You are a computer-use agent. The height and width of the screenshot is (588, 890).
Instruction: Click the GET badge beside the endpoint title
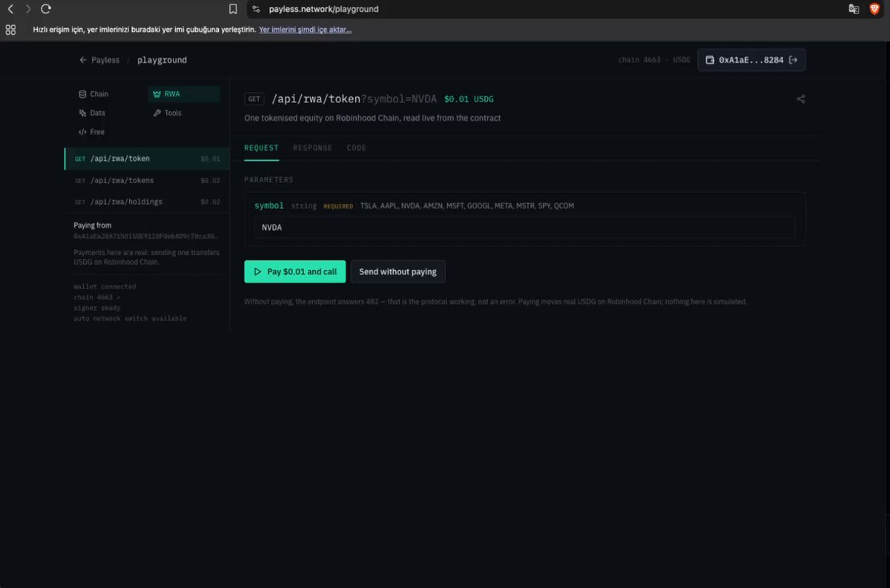click(254, 99)
